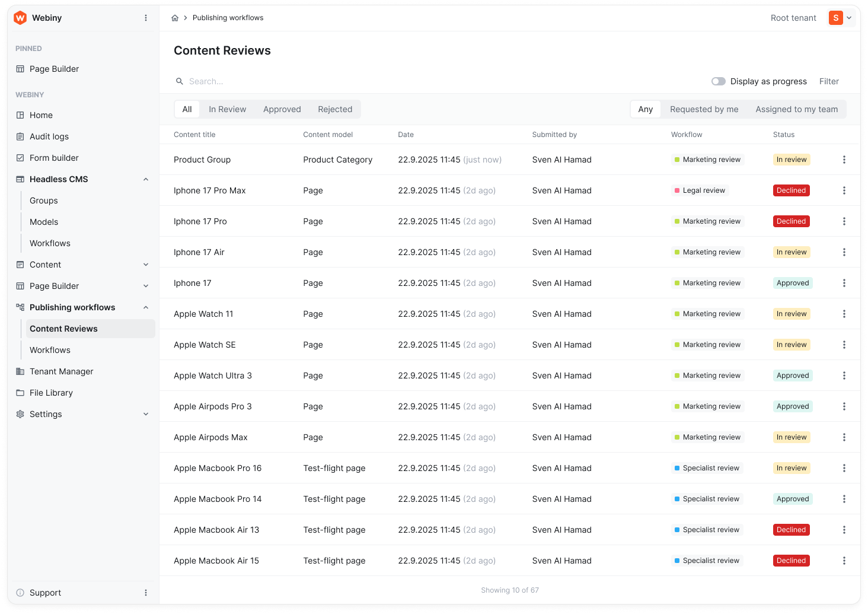Screen dimensions: 868x614
Task: Select the Assigned to my team option
Action: tap(796, 109)
